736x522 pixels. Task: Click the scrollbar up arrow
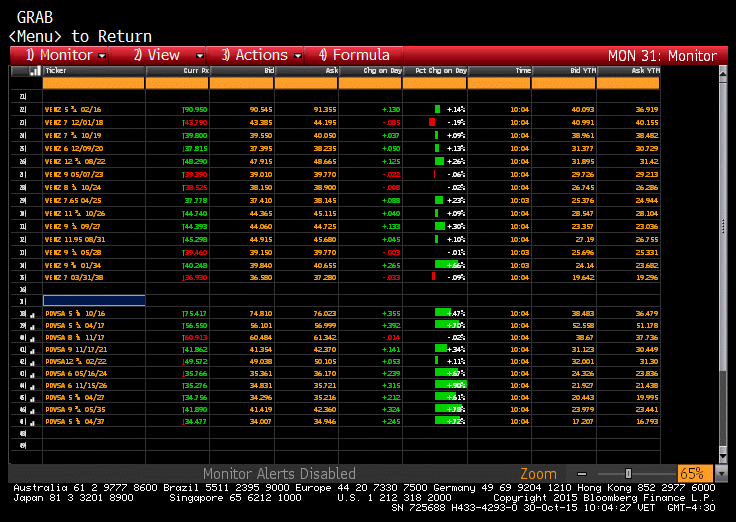[723, 73]
